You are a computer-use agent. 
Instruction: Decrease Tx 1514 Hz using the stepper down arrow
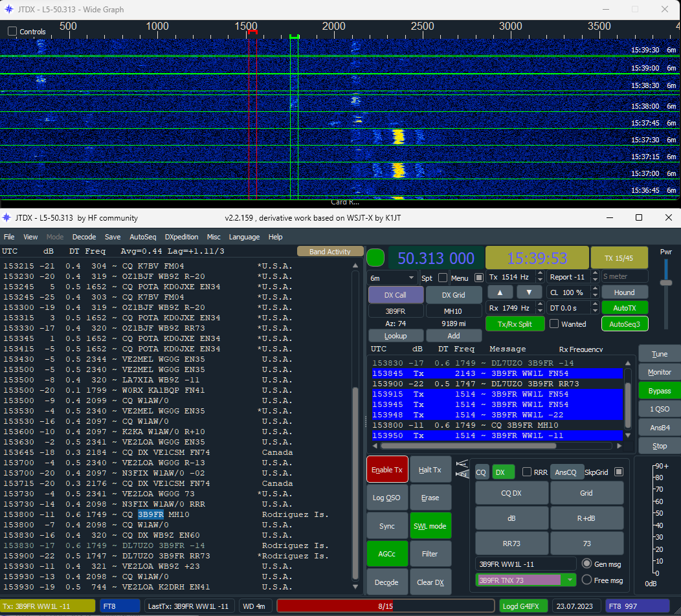(540, 280)
